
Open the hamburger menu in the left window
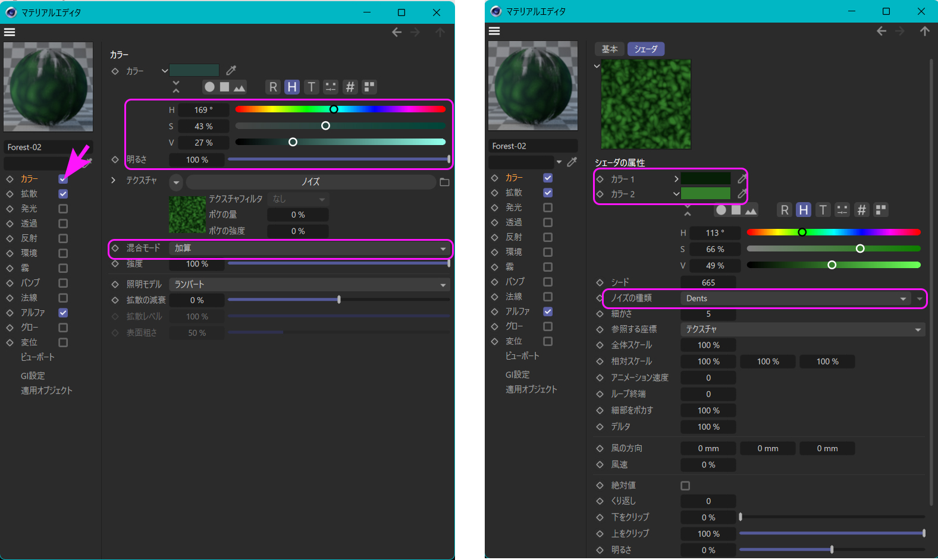tap(10, 32)
